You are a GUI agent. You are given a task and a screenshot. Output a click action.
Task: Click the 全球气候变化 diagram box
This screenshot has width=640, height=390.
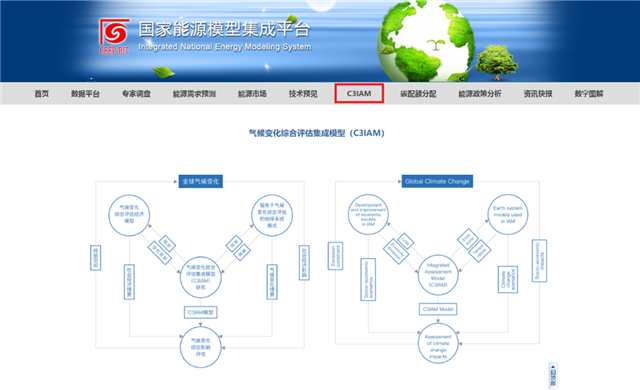coord(200,182)
